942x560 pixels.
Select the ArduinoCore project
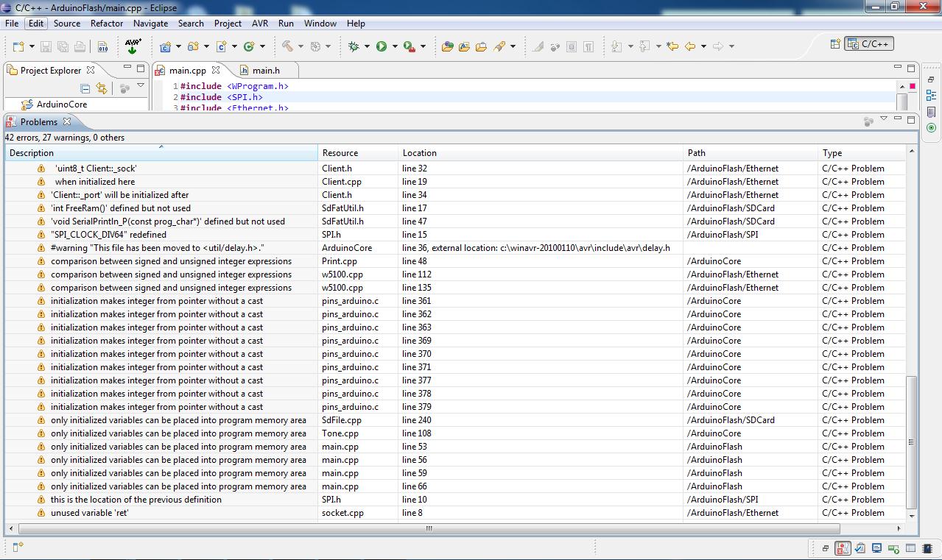pyautogui.click(x=61, y=104)
